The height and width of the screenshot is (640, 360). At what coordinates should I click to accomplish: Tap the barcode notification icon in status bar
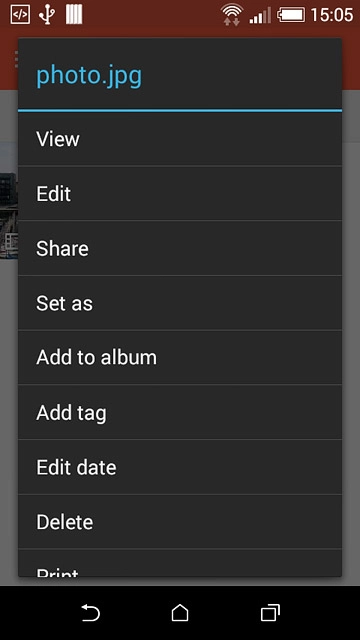click(74, 15)
